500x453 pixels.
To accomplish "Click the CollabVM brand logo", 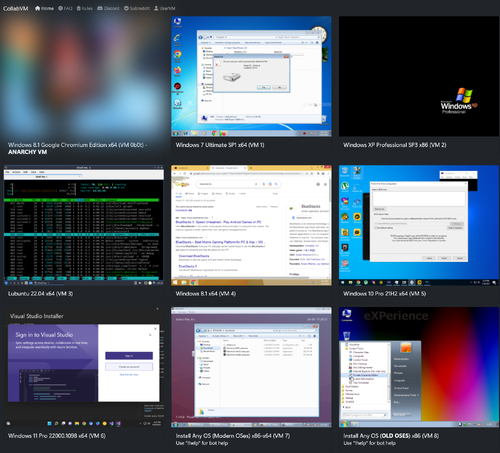I will (x=16, y=8).
